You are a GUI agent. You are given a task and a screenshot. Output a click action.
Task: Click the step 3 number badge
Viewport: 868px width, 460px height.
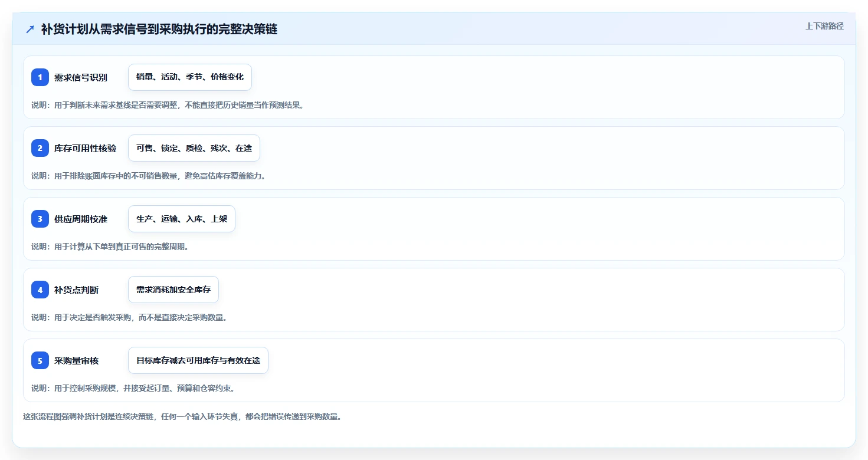pos(40,219)
